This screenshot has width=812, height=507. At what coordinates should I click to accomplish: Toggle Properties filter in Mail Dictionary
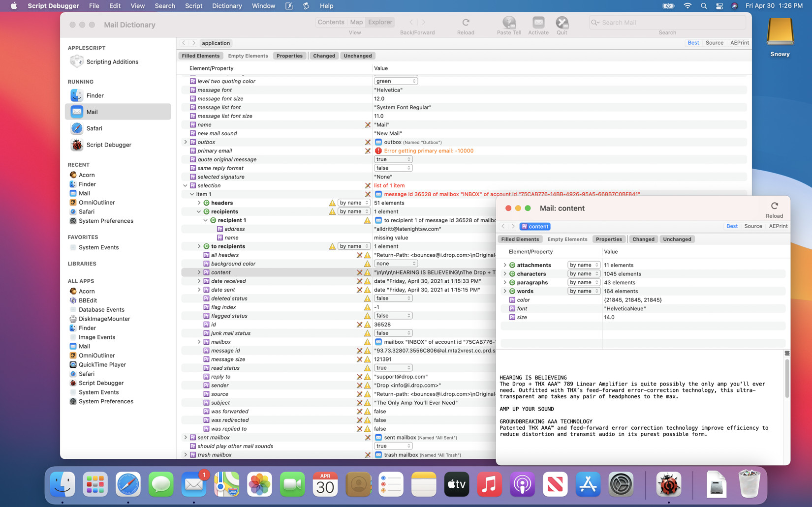(289, 56)
